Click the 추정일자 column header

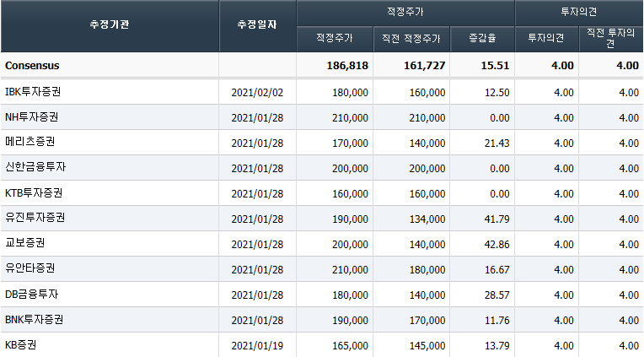point(257,24)
